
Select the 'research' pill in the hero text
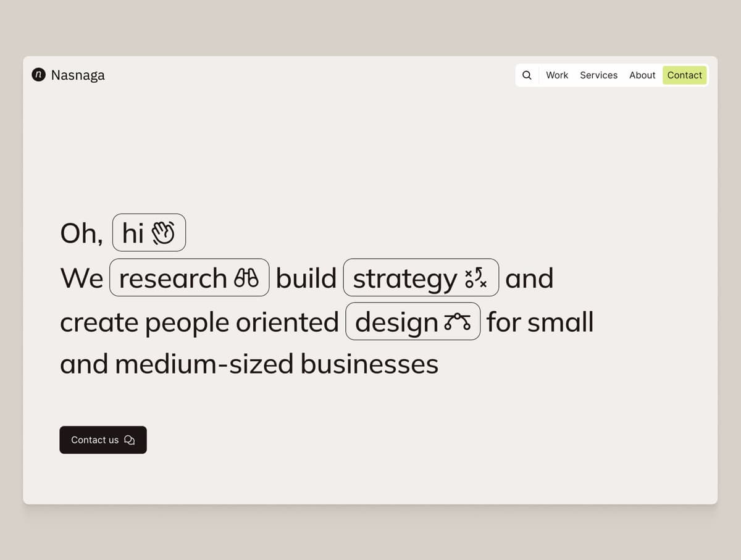189,277
